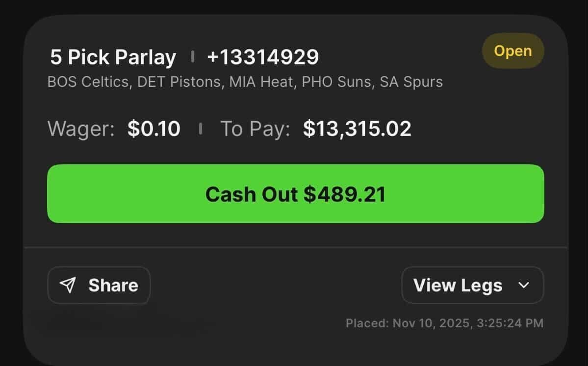This screenshot has height=366, width=588.
Task: Click the Wager label
Action: 81,129
